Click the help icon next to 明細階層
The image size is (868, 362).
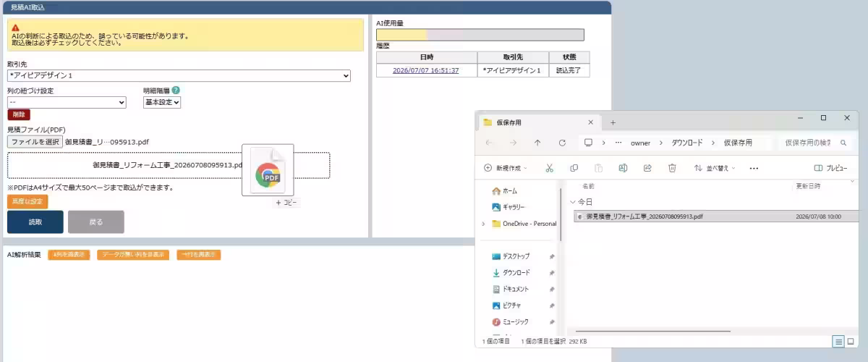(176, 90)
